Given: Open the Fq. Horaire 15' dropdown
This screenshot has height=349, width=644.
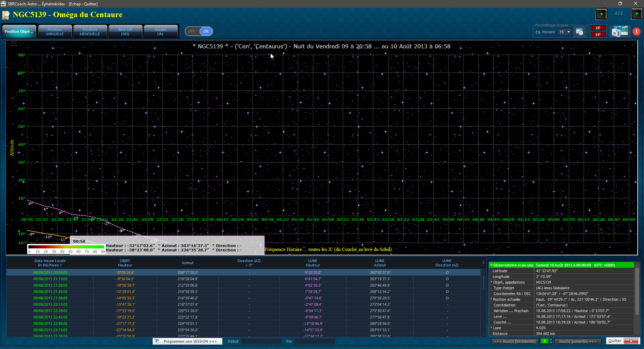Looking at the screenshot, I should click(565, 32).
